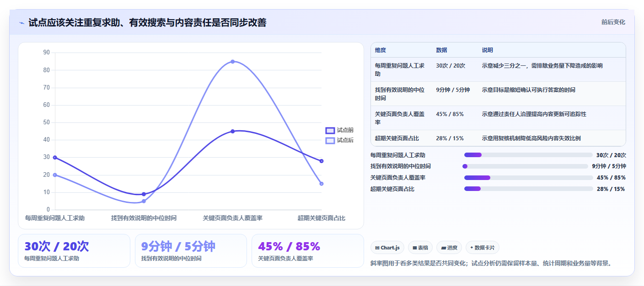
Task: Click the 试点前 data point at 45
Action: (233, 131)
